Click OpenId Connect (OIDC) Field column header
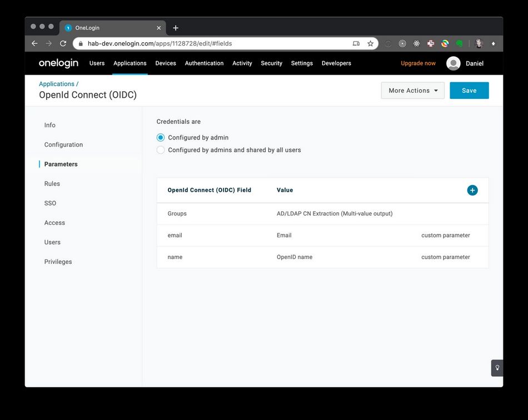528x420 pixels. (x=209, y=190)
